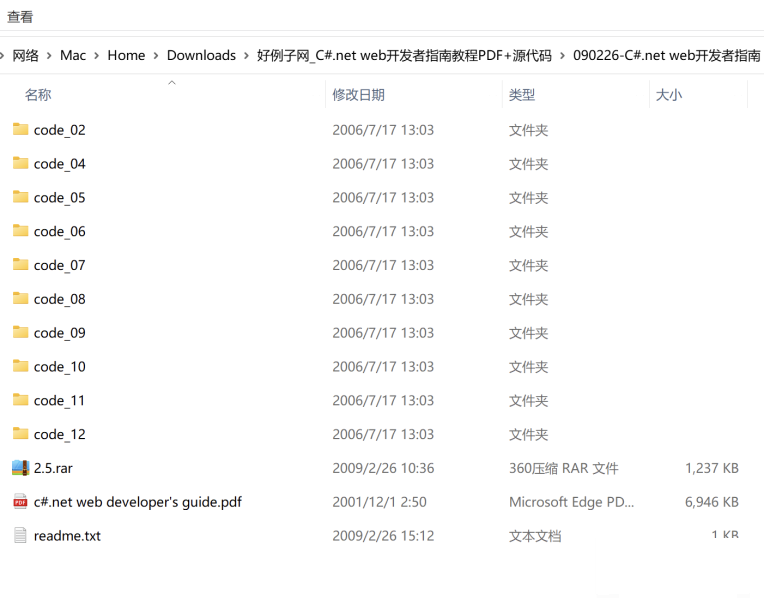Viewport: 764px width, 600px height.
Task: Sort files by 修改日期 column header
Action: point(358,95)
